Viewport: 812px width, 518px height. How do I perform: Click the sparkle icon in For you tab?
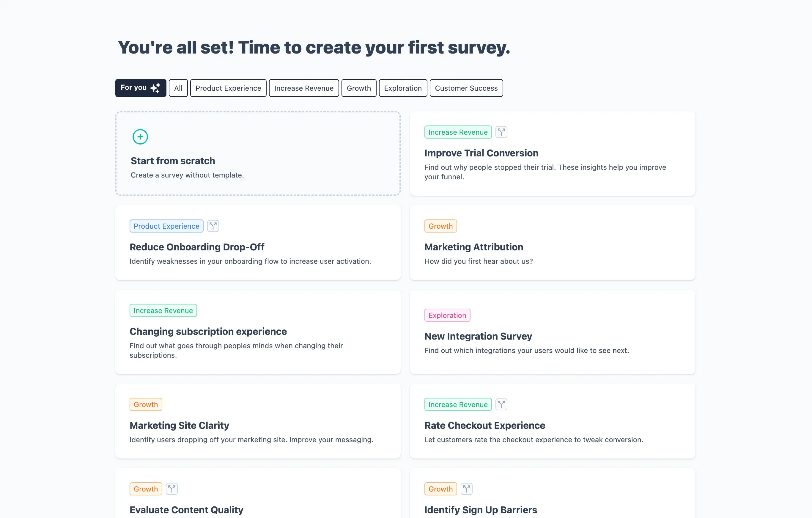pos(155,88)
